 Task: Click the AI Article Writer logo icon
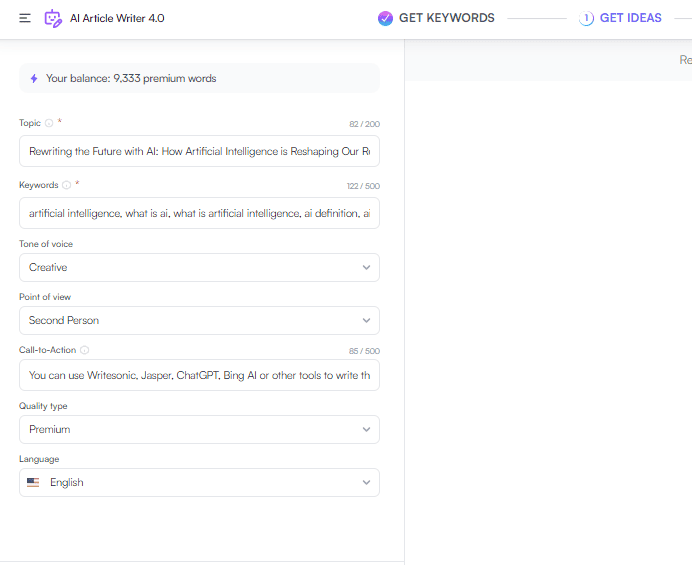(x=53, y=18)
